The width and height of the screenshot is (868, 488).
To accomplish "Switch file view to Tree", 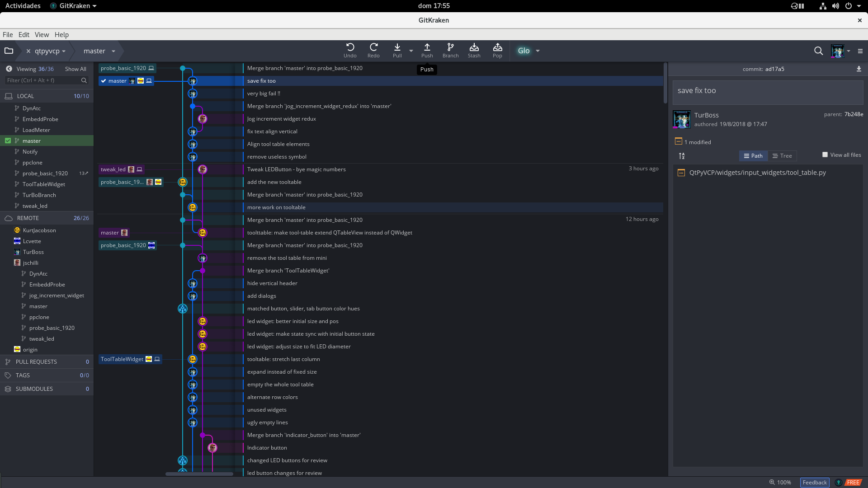I will coord(782,156).
